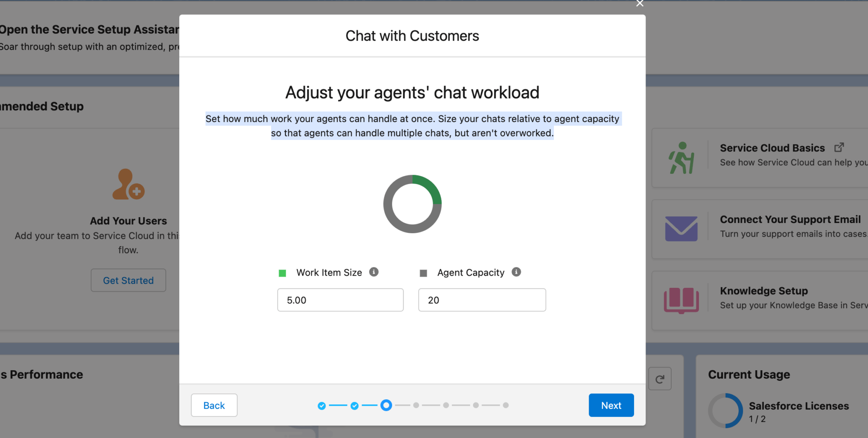Click the chat workload donut chart
Screen dimensions: 868x438
[x=412, y=204]
